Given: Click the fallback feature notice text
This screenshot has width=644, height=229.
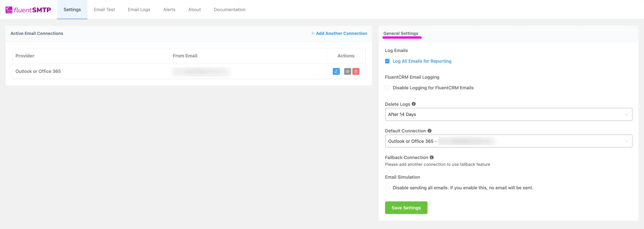Looking at the screenshot, I should (437, 164).
